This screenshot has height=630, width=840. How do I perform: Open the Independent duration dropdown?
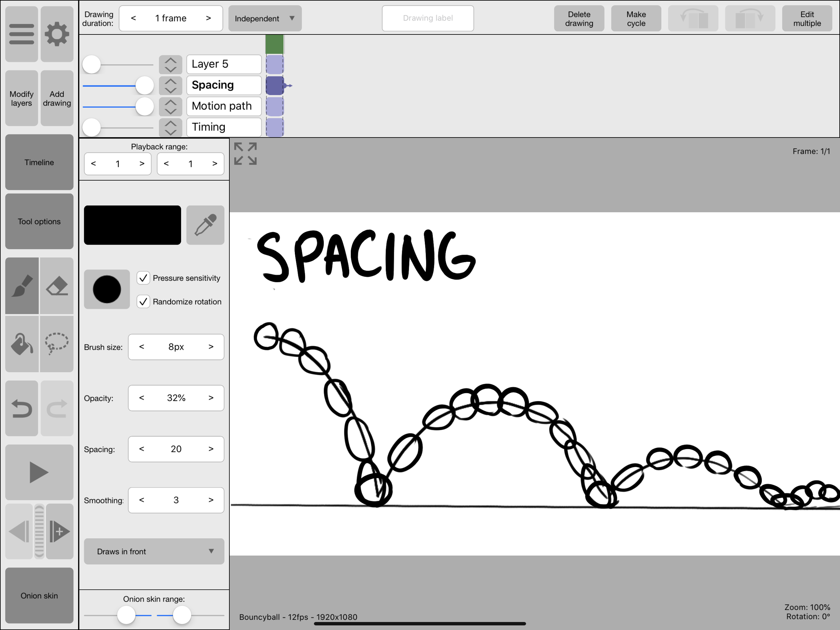[265, 18]
